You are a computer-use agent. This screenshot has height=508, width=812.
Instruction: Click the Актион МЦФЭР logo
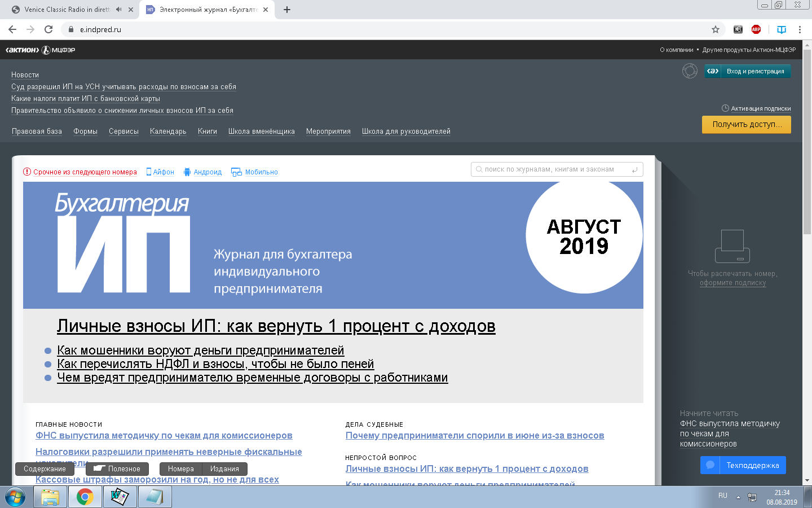40,50
